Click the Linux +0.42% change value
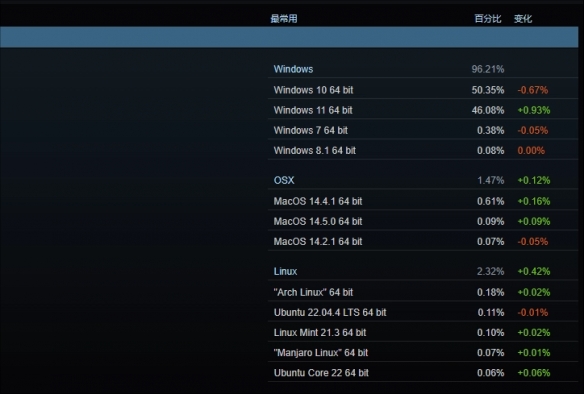Viewport: 584px width, 394px height. click(x=534, y=271)
